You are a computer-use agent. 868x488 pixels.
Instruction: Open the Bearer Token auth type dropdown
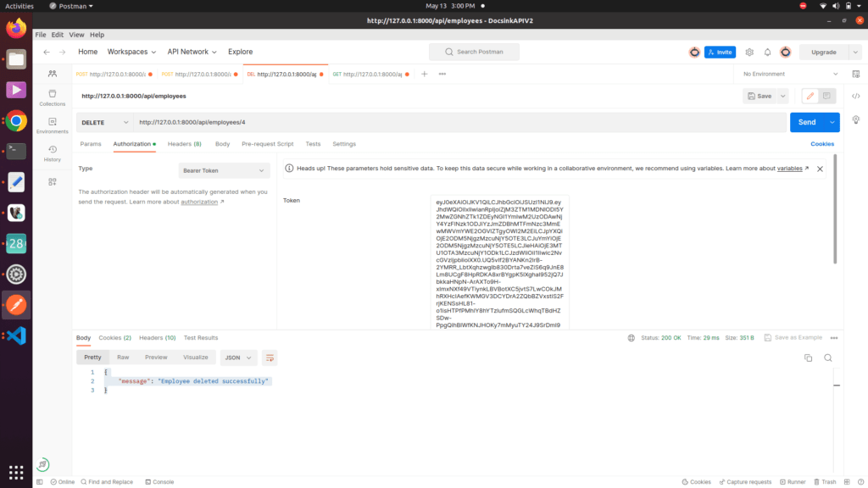click(224, 170)
